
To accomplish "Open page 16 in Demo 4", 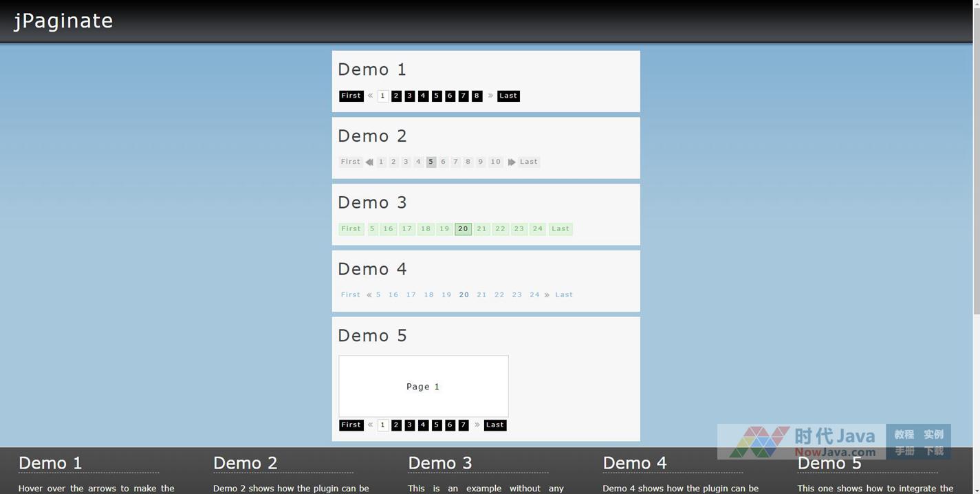I will coord(393,294).
